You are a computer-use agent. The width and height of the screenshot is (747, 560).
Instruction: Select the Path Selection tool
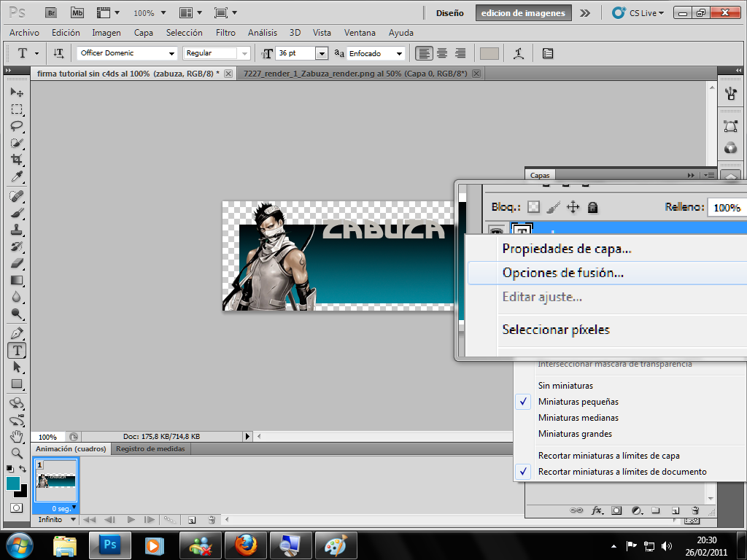tap(17, 367)
